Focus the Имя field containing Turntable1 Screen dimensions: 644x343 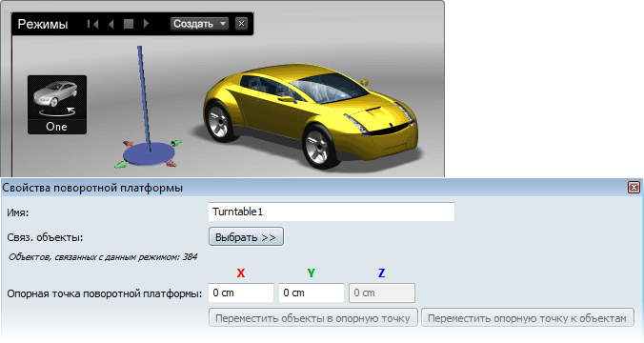(331, 212)
